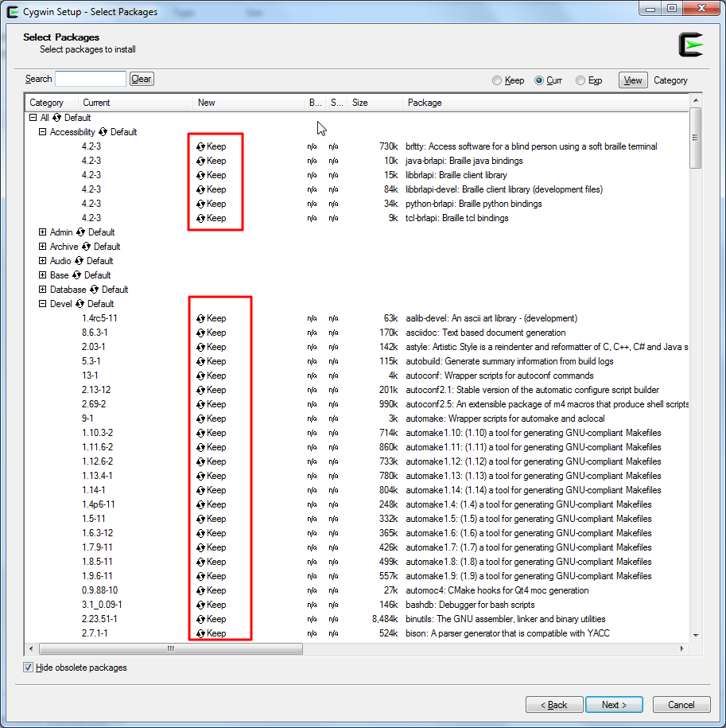Click the View button

point(633,80)
